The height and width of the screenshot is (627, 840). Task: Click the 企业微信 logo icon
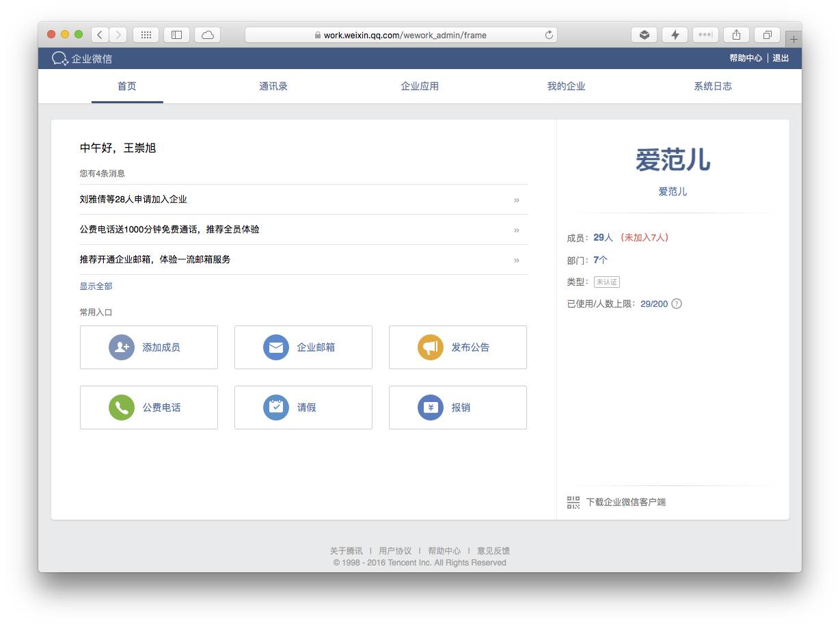pyautogui.click(x=60, y=59)
